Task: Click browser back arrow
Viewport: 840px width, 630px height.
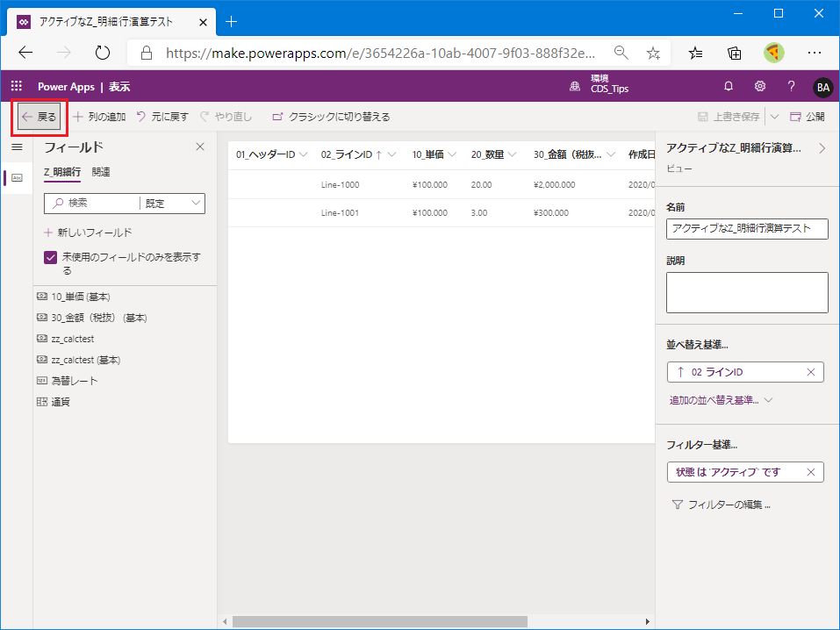Action: pyautogui.click(x=25, y=53)
